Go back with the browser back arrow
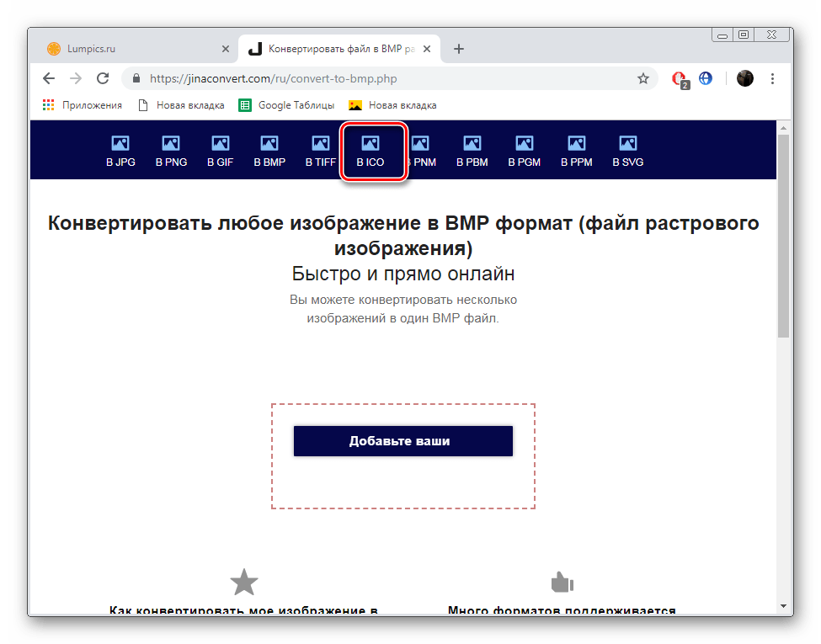This screenshot has width=821, height=644. (x=49, y=78)
